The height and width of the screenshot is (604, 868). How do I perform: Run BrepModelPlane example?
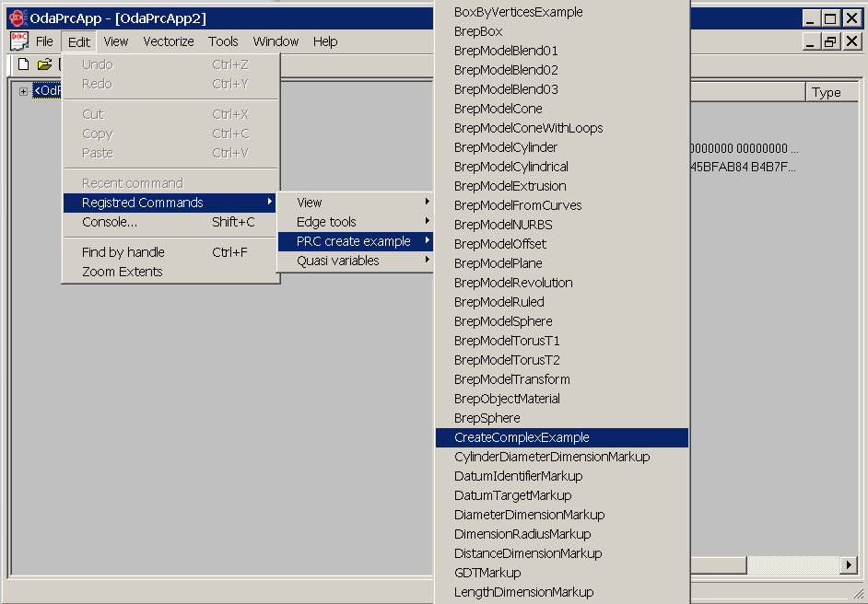(562, 264)
